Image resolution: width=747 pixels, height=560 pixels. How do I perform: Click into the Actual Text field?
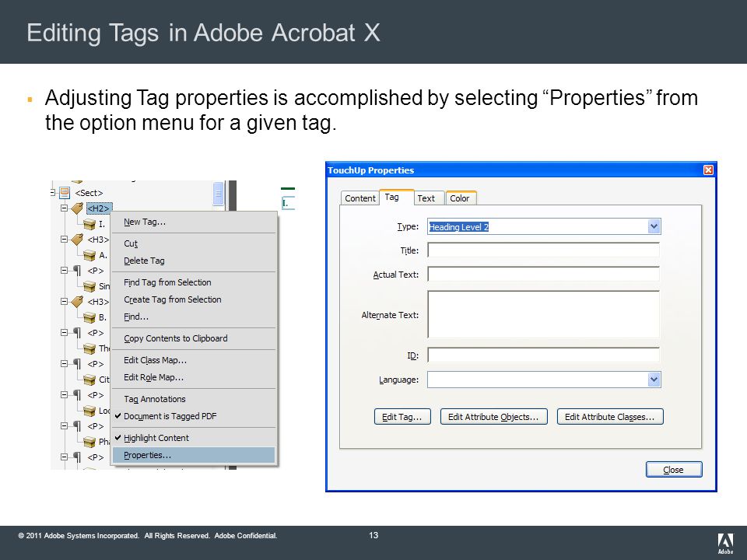[544, 275]
